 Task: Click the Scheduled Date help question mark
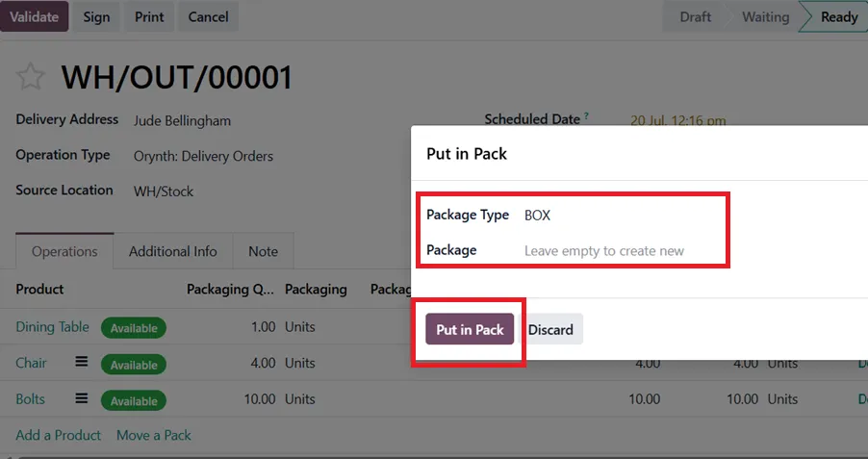click(x=586, y=115)
